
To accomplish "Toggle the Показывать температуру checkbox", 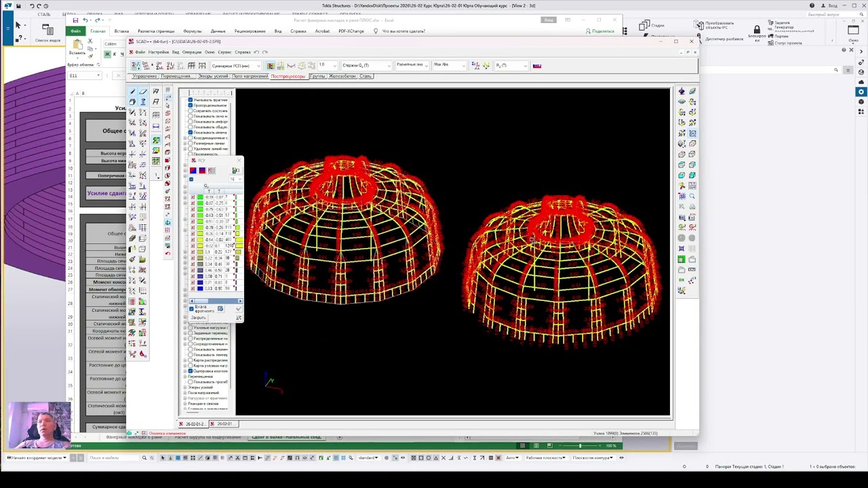I will tap(191, 355).
